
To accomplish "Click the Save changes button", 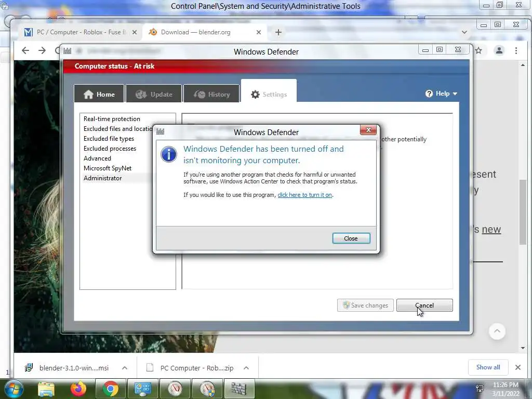I will [x=365, y=305].
